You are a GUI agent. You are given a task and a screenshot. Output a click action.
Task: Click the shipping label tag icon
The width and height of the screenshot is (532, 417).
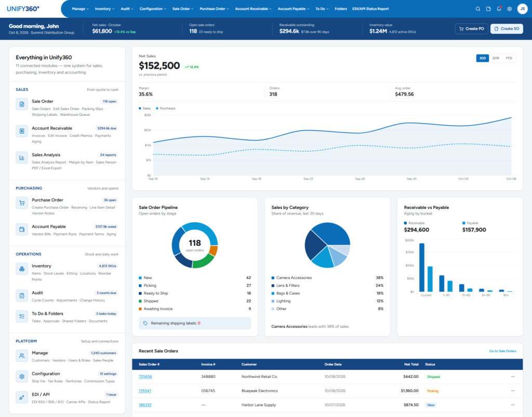click(145, 323)
